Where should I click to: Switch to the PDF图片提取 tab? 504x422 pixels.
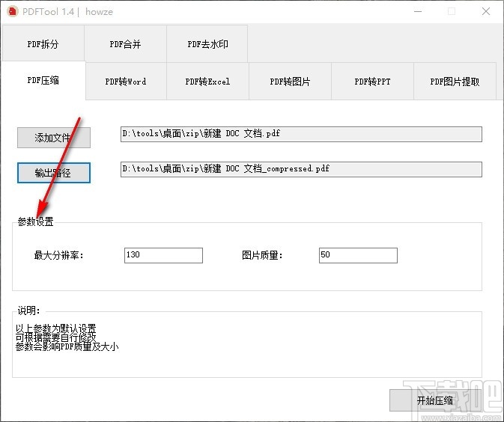tap(455, 82)
